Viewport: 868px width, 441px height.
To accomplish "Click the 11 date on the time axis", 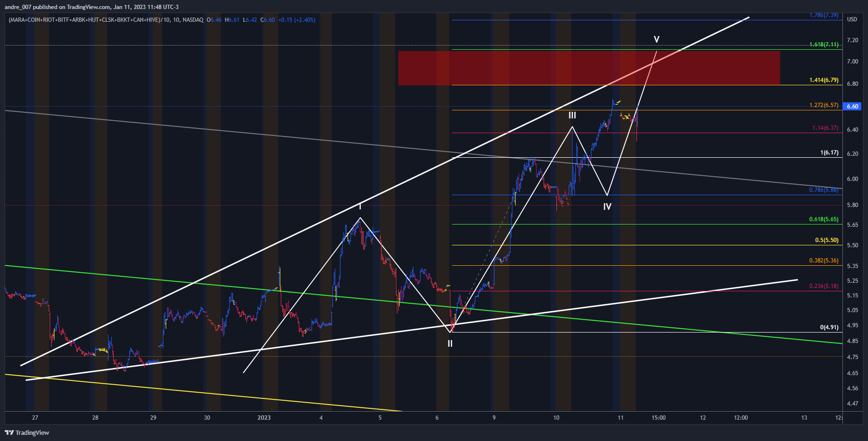I will [x=620, y=418].
